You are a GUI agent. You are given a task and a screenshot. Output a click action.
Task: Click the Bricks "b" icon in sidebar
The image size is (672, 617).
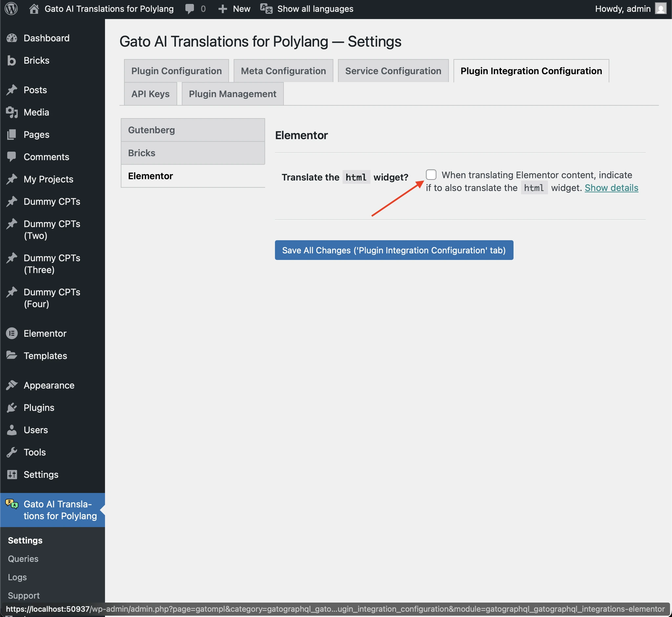[x=11, y=60]
